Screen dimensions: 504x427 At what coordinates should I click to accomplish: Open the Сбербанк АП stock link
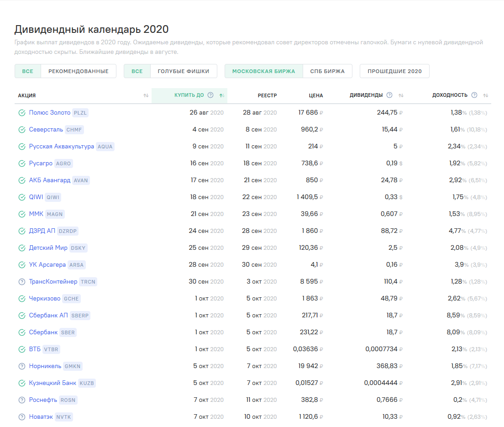click(48, 316)
